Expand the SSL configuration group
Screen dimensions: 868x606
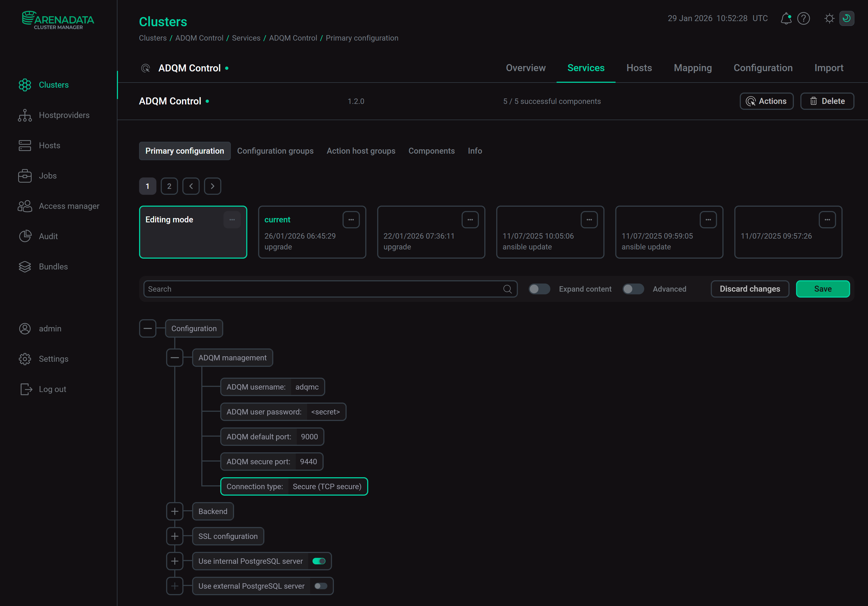(175, 536)
